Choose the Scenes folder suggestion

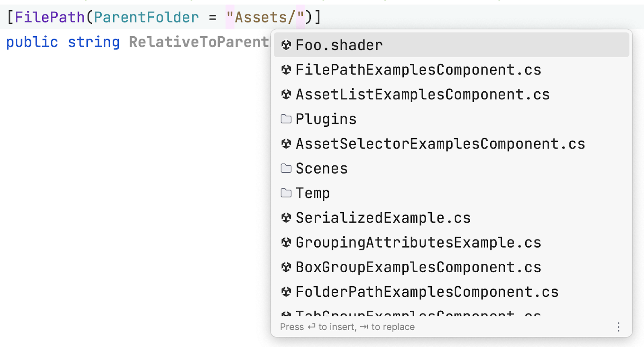[322, 168]
